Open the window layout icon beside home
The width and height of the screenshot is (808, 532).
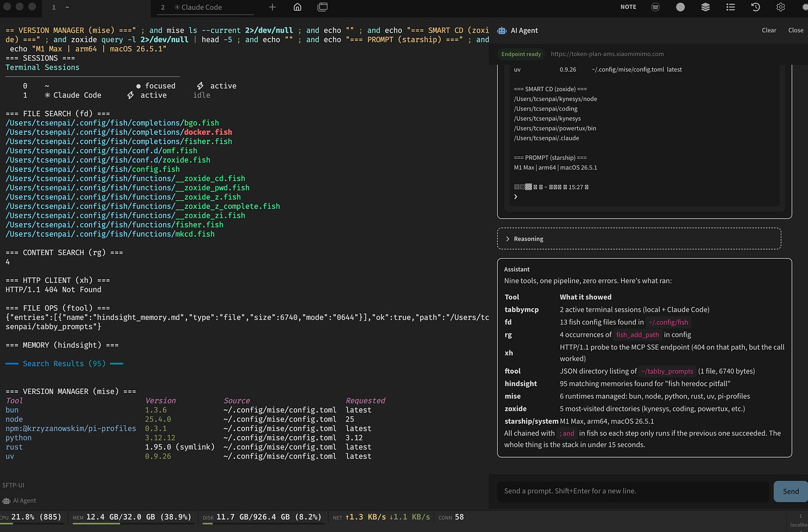(322, 7)
